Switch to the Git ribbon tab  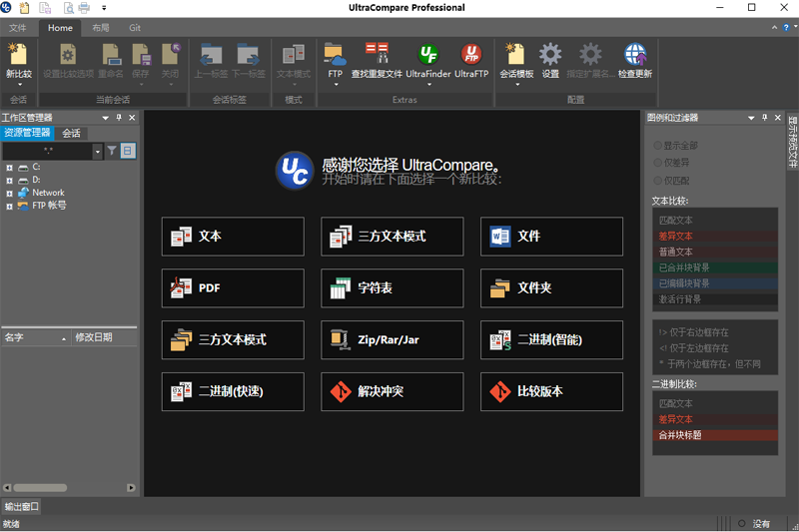(135, 28)
